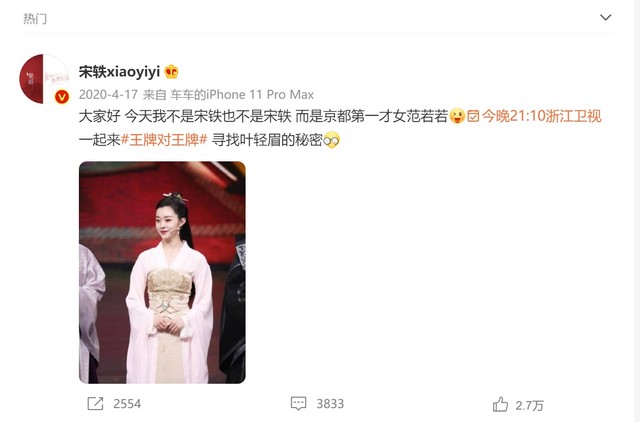Click the crown membership badge icon
The image size is (640, 422).
point(171,72)
